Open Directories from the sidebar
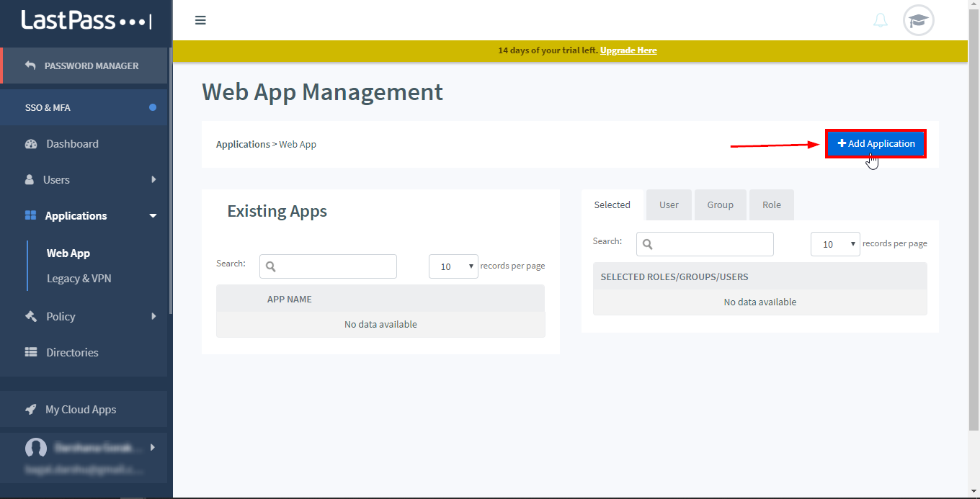 72,353
